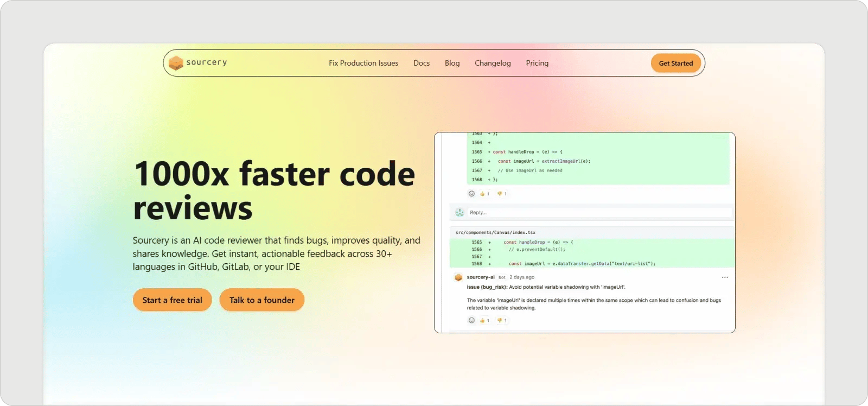Click the sourcery-ai bot avatar icon
The height and width of the screenshot is (406, 868).
click(458, 277)
